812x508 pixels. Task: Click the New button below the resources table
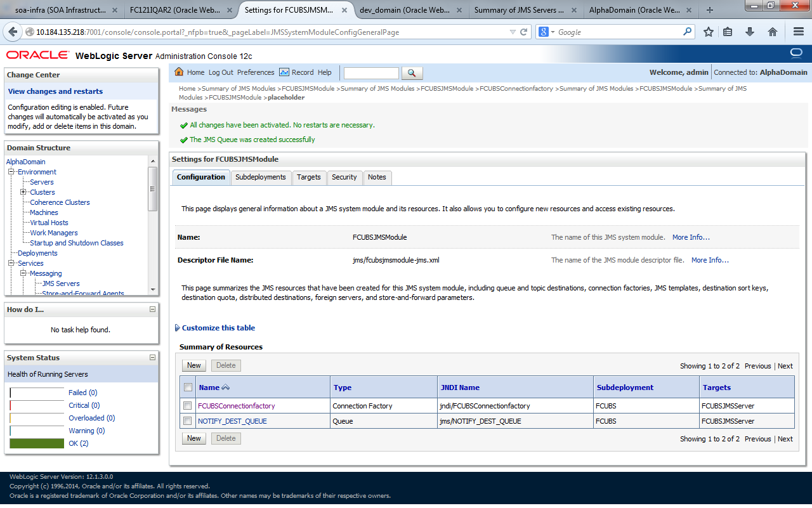[194, 439]
